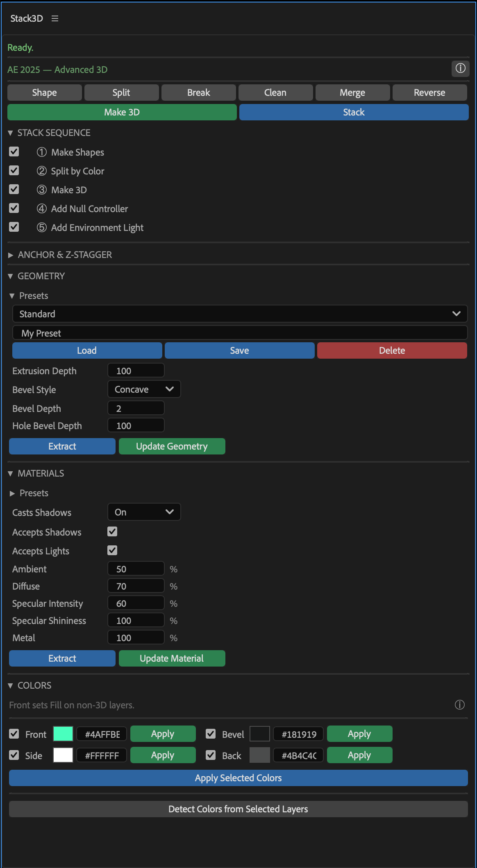Click the Reverse button

430,93
